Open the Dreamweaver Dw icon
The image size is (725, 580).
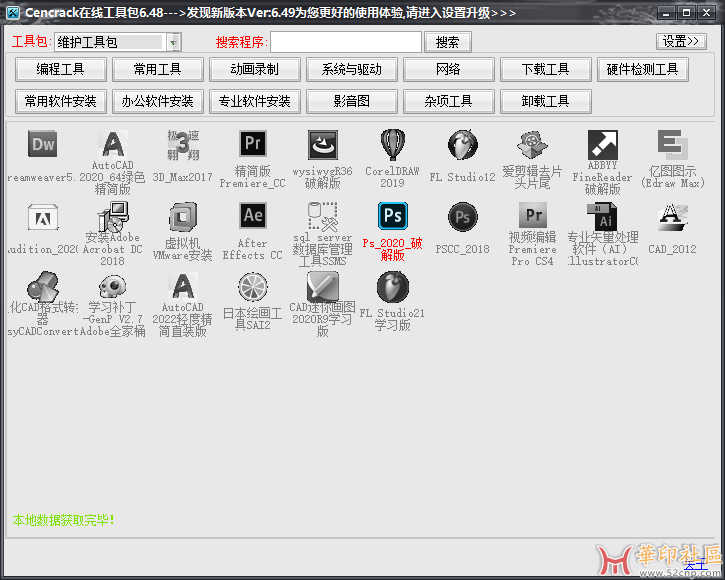[x=43, y=144]
